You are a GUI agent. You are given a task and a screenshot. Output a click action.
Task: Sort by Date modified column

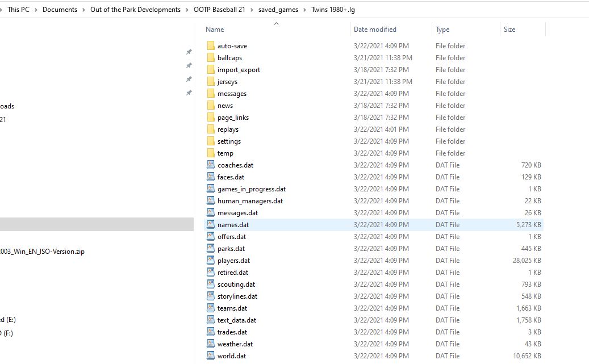pos(375,30)
